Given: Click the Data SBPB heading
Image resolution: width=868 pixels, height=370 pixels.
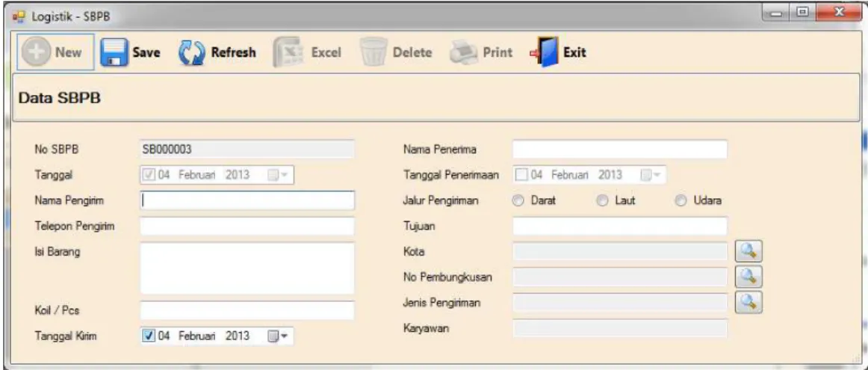Looking at the screenshot, I should 59,99.
